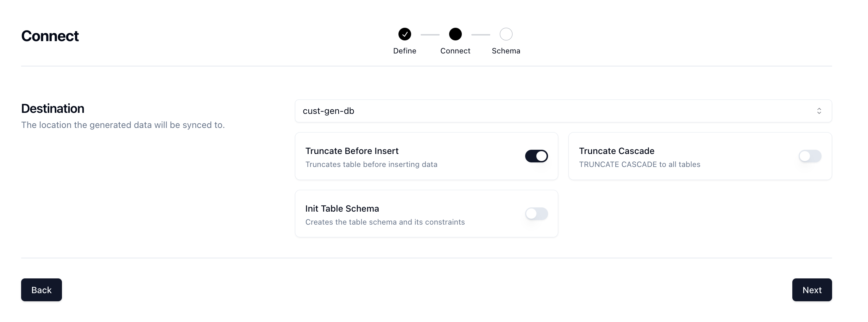Viewport: 868px width, 322px height.
Task: Click the empty Schema step circle
Action: (x=506, y=34)
